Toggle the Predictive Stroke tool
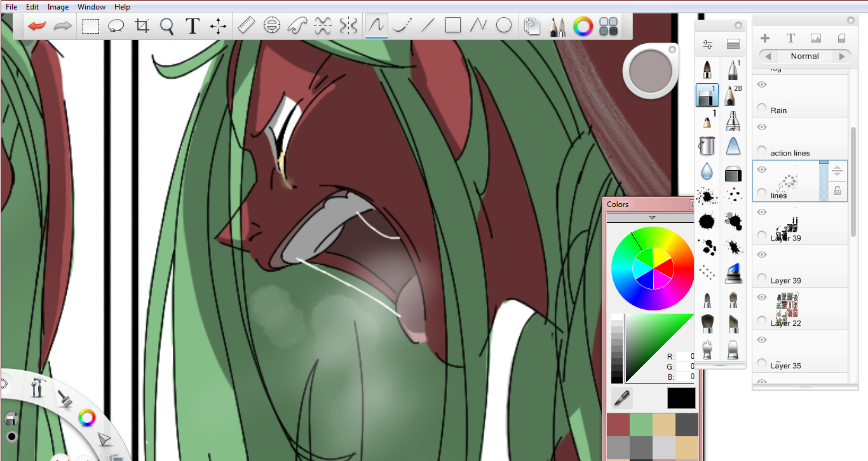 tap(402, 26)
